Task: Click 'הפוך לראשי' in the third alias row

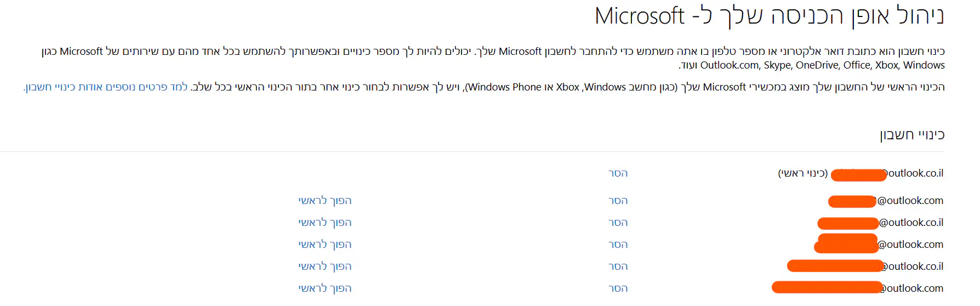Action: [x=325, y=223]
